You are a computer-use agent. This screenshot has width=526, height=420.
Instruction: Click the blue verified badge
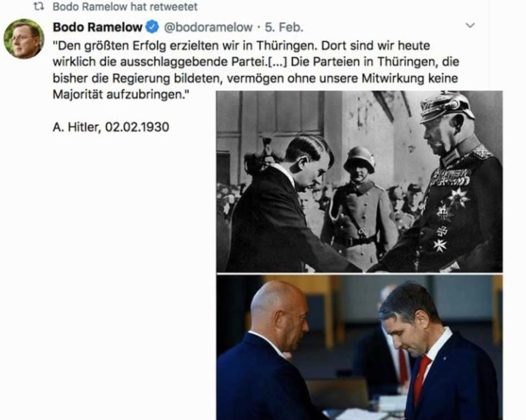[152, 27]
